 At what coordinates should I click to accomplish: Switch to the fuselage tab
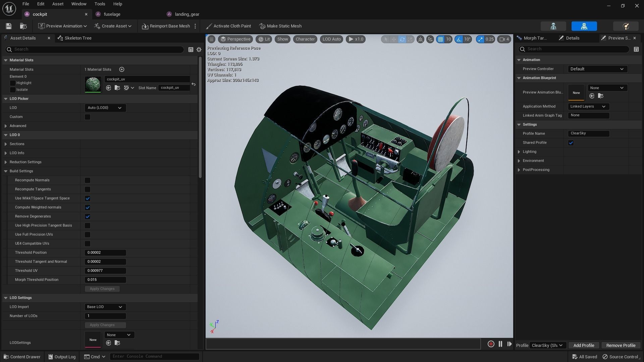click(112, 14)
